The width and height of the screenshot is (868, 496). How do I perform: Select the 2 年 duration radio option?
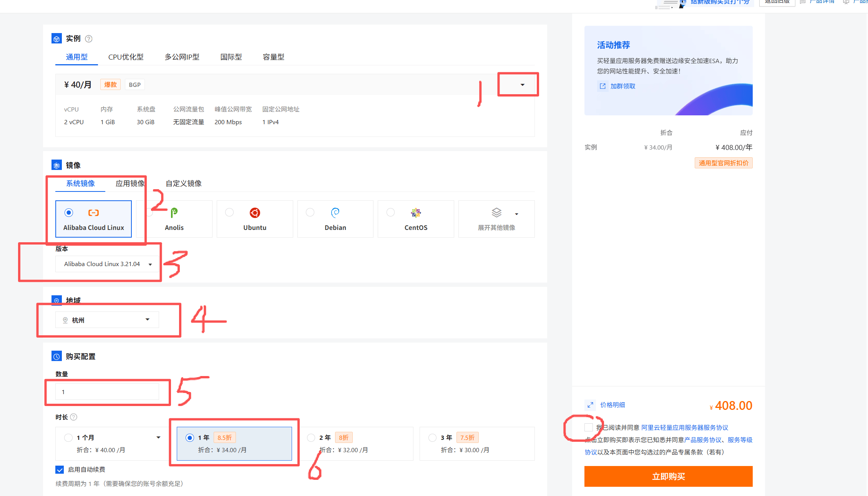coord(311,438)
